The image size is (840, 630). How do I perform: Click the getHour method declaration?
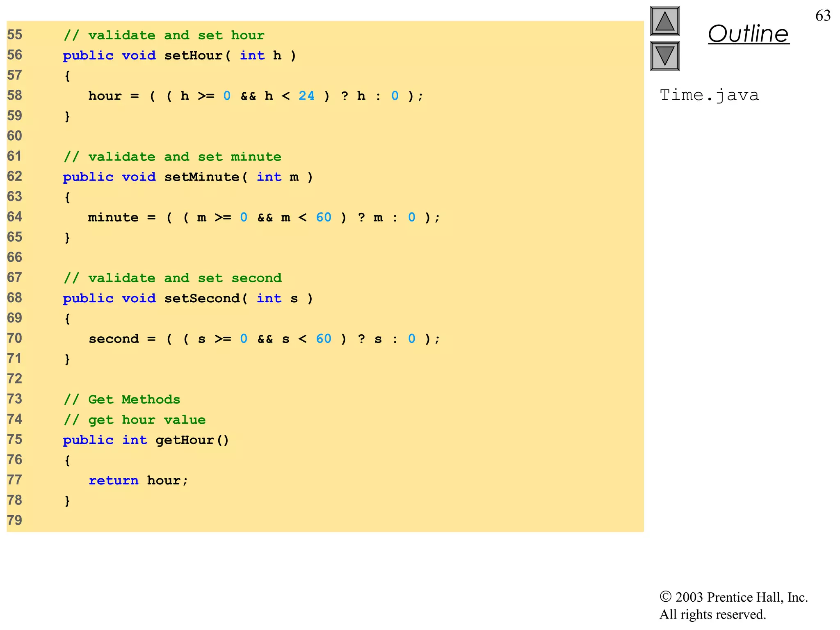click(146, 440)
